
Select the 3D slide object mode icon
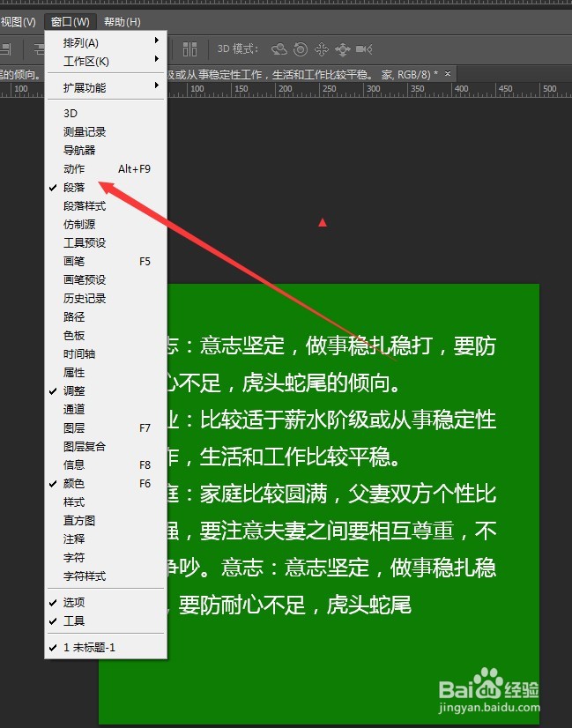tap(343, 49)
